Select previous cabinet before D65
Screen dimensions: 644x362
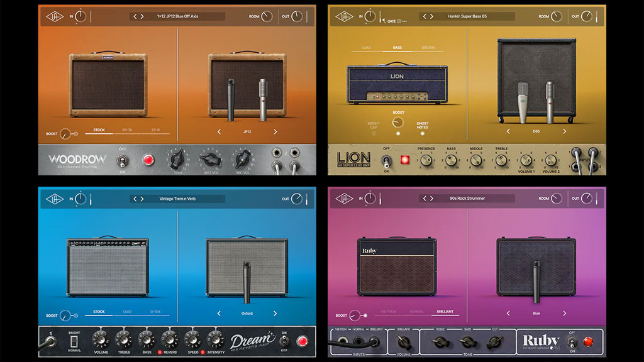(508, 131)
